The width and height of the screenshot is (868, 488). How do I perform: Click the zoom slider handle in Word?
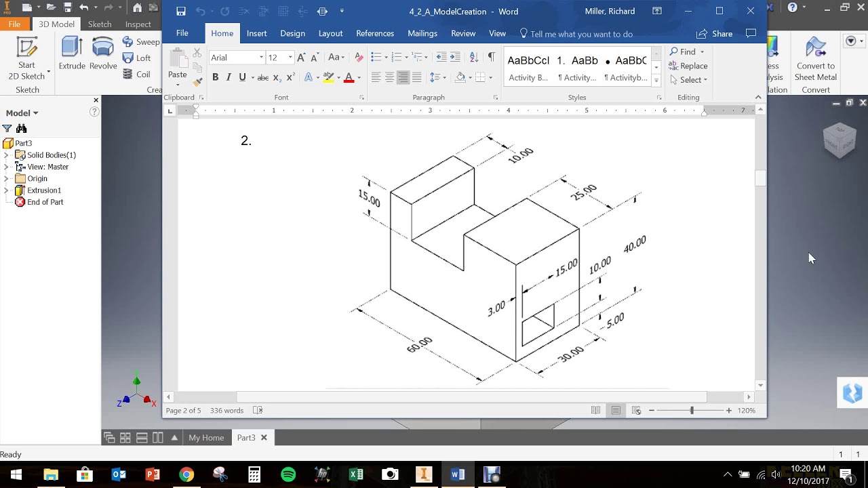(x=692, y=410)
